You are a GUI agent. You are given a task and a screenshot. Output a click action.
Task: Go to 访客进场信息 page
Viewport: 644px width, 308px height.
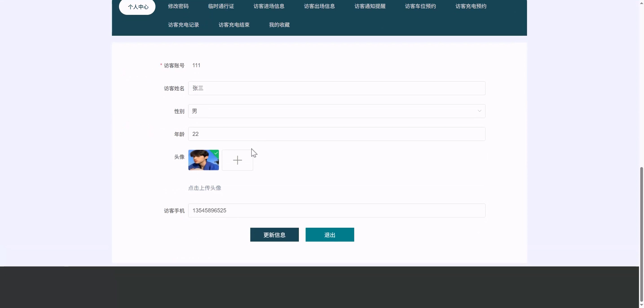point(269,6)
